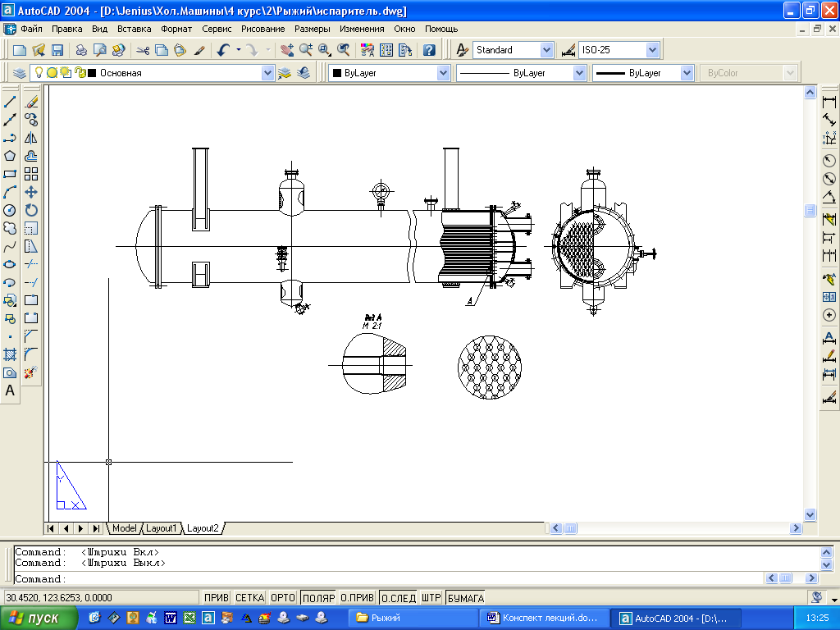Open the ISO-25 dimension style dropdown
840x630 pixels.
pos(652,50)
